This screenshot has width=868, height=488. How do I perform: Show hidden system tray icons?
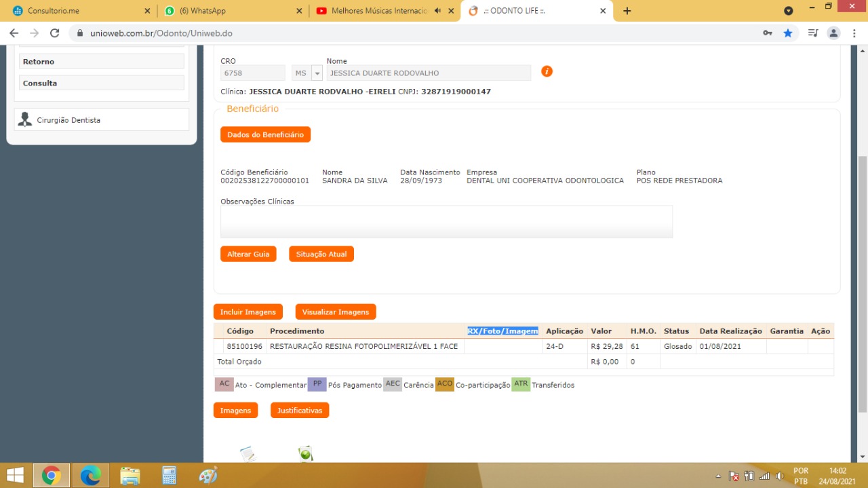718,476
